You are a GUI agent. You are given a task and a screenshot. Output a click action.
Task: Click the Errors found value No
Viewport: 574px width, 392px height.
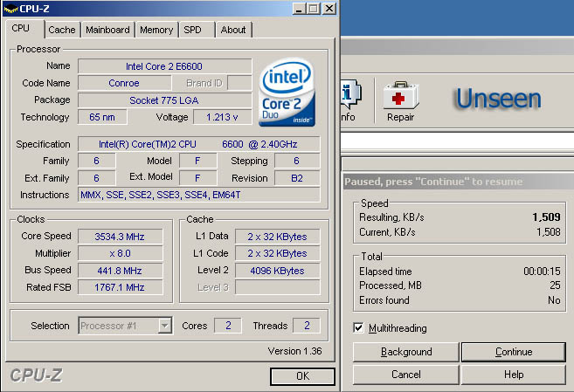tap(554, 300)
